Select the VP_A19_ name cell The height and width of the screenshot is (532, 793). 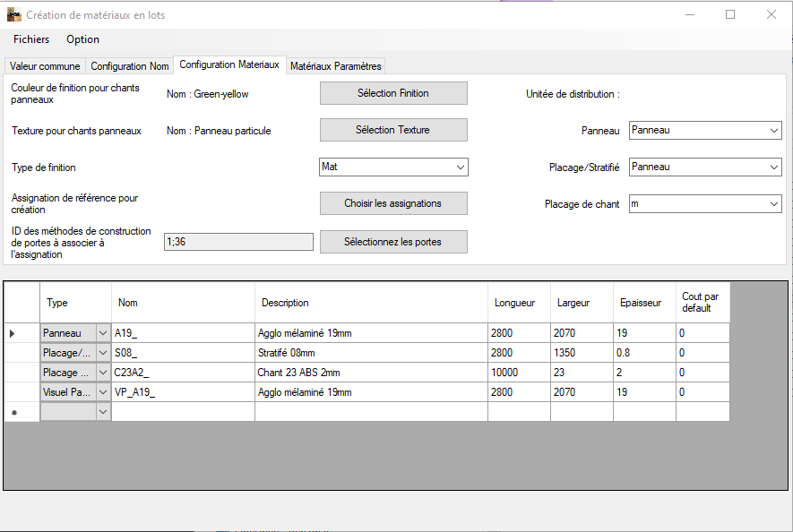pos(183,392)
